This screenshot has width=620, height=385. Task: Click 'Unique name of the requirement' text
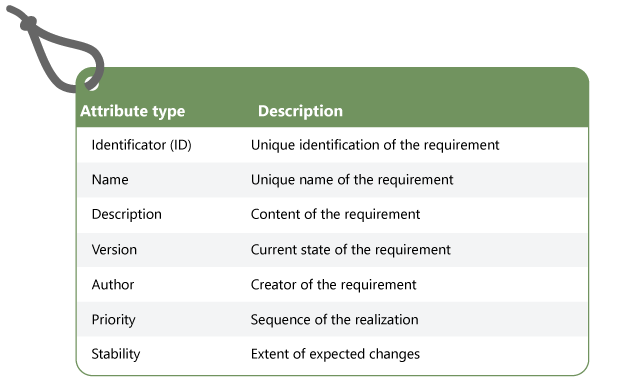click(352, 180)
